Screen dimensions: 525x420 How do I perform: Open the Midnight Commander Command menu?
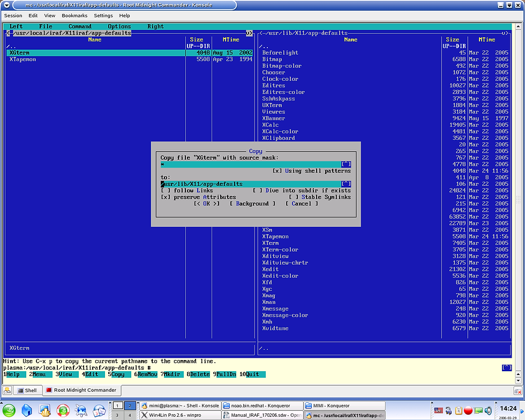[x=80, y=26]
